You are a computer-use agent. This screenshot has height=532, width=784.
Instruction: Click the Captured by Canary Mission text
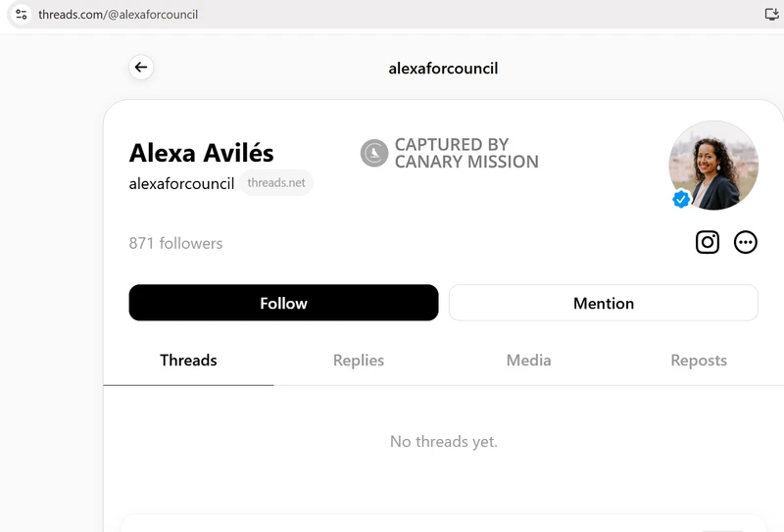(466, 153)
